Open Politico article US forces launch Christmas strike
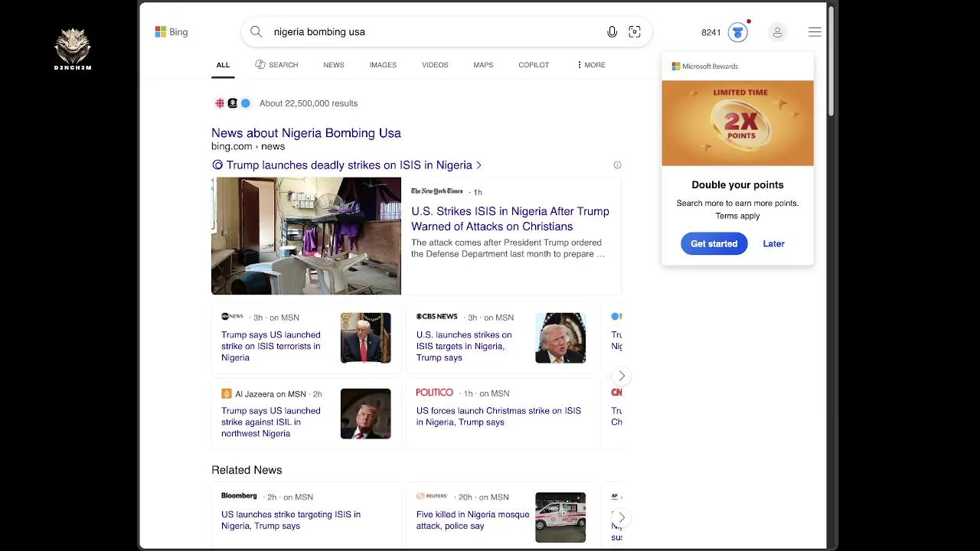Viewport: 980px width, 551px height. (498, 416)
